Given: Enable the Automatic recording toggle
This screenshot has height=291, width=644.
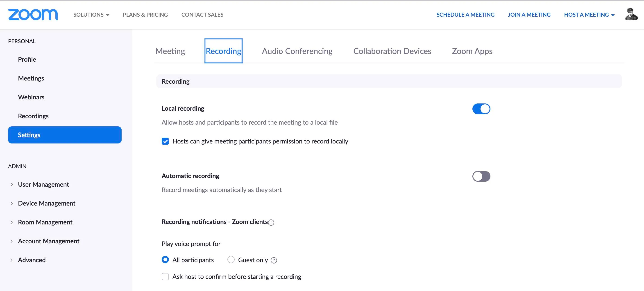Looking at the screenshot, I should 481,176.
